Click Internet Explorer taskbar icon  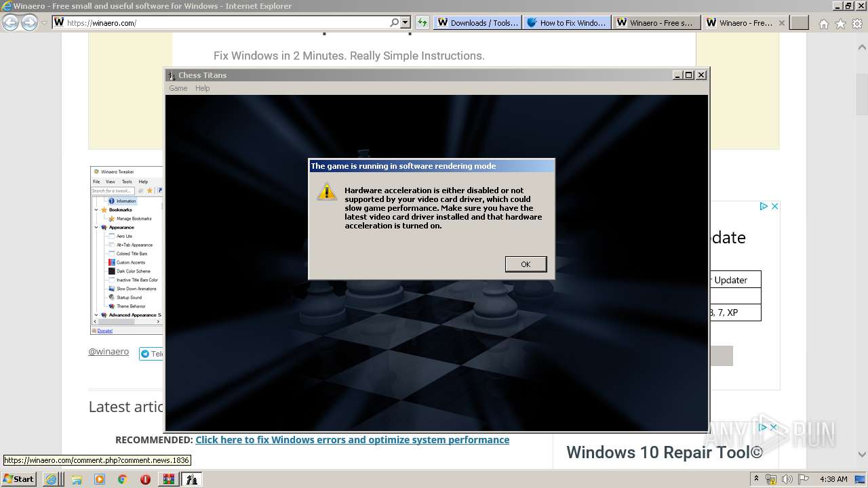[x=51, y=479]
